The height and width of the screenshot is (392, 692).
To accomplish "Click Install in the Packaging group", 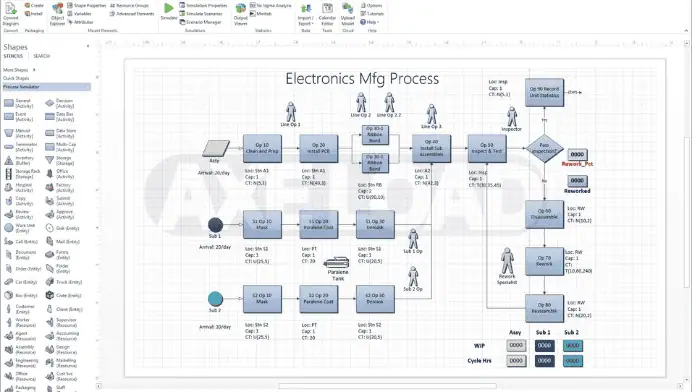I will (x=34, y=14).
